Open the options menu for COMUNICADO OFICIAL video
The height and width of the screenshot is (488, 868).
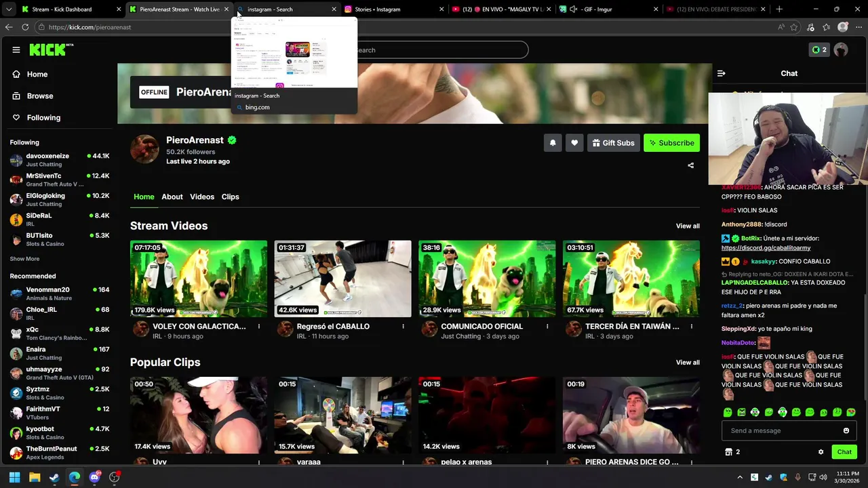click(x=547, y=327)
